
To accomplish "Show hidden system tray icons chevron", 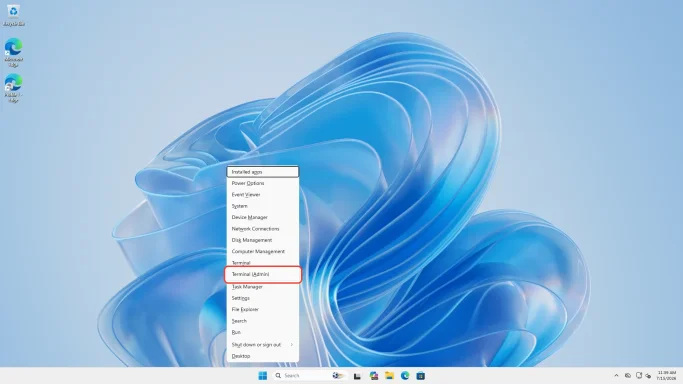I will [x=616, y=376].
